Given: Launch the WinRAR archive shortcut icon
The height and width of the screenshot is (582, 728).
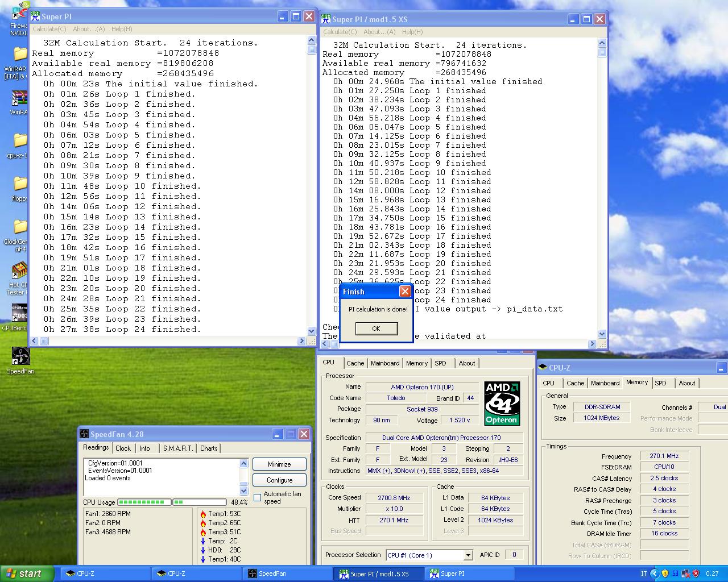Looking at the screenshot, I should [19, 98].
